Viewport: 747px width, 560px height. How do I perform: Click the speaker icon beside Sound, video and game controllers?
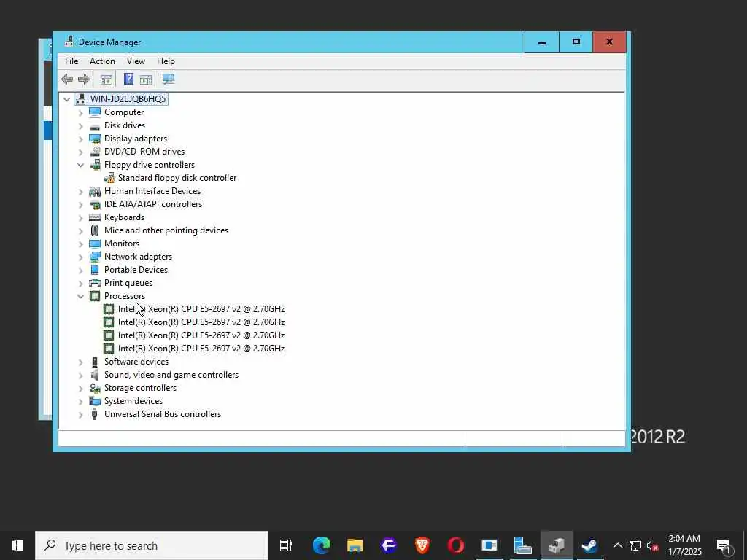point(95,375)
